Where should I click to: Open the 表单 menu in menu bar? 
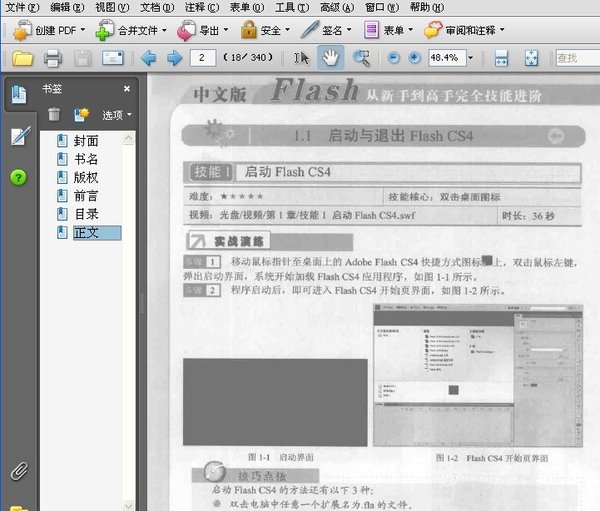coord(247,7)
